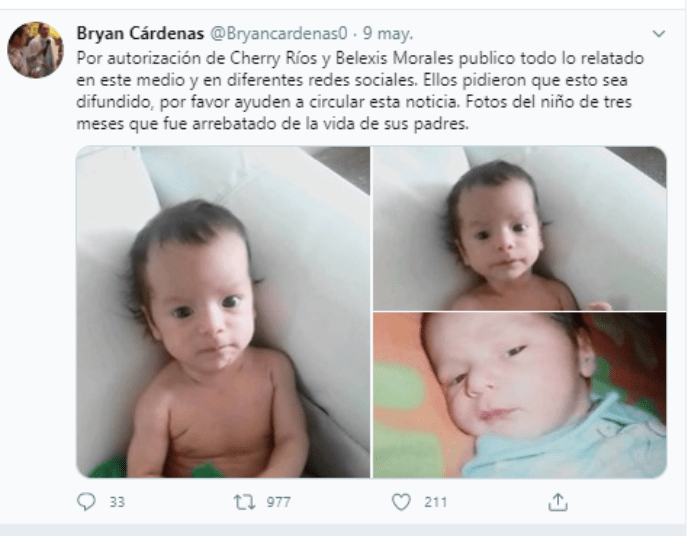Open Bryan Cárdenas profile avatar
This screenshot has width=688, height=536.
pyautogui.click(x=36, y=50)
